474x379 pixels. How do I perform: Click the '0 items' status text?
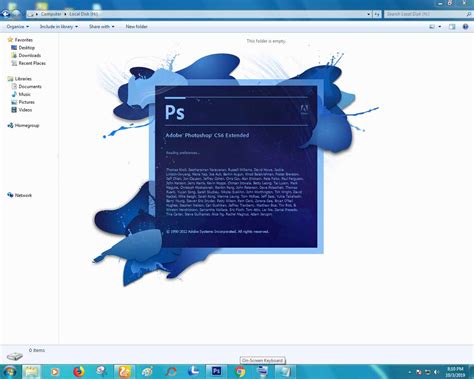coord(37,350)
